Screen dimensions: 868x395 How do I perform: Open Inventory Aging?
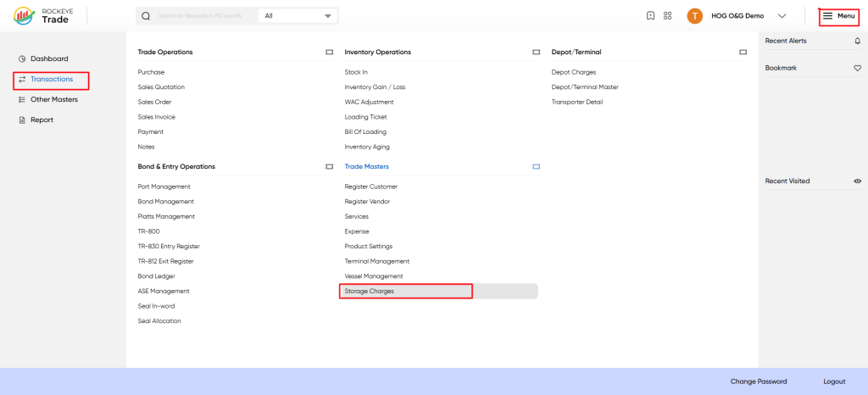(367, 147)
